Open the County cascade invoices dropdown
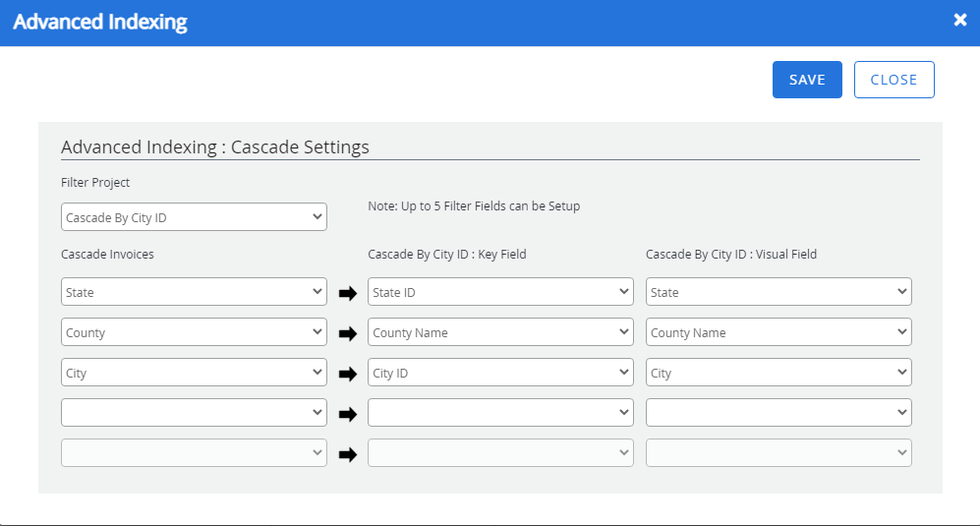This screenshot has height=526, width=980. (x=194, y=332)
